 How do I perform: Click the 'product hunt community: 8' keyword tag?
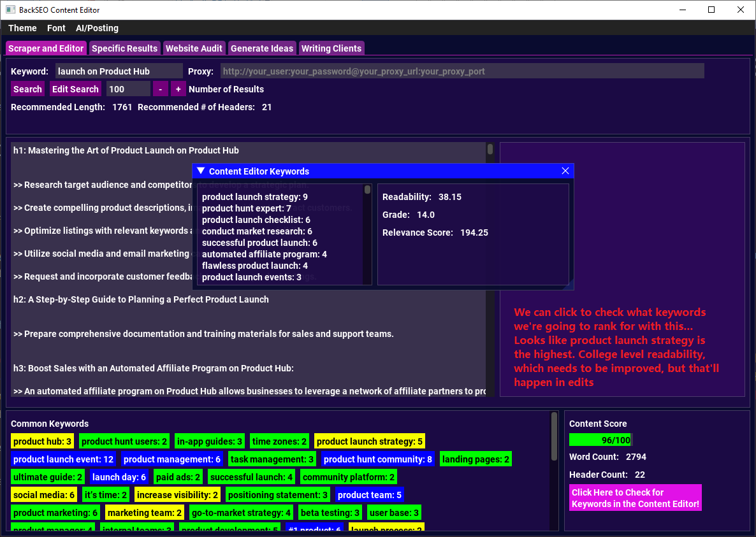[378, 459]
